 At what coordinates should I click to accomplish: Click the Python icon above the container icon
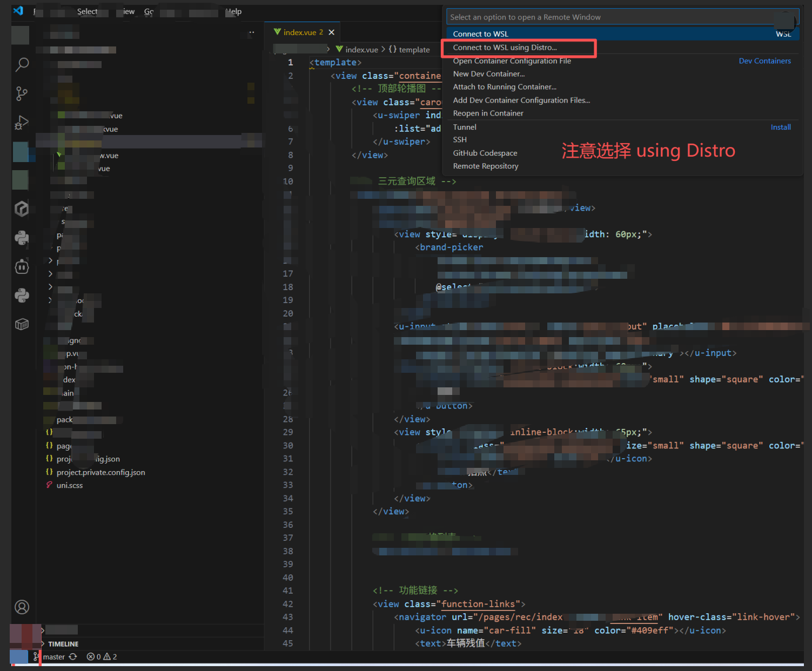pos(22,296)
